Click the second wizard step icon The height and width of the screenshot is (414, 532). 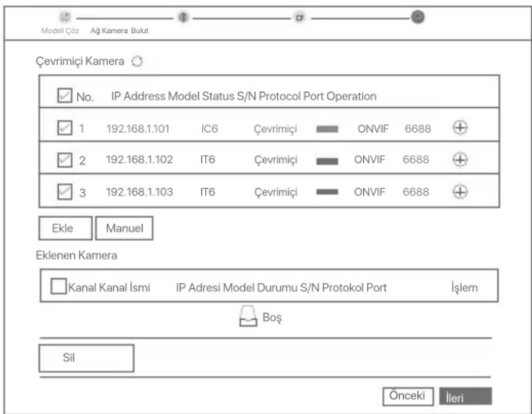[183, 17]
